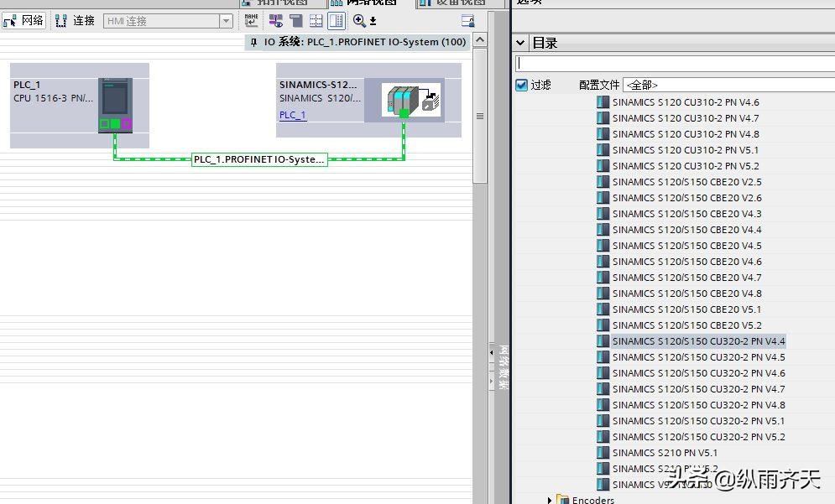This screenshot has height=504, width=835.
Task: Select SINAMICS S120/S150 CBE20 V4.5
Action: 687,246
